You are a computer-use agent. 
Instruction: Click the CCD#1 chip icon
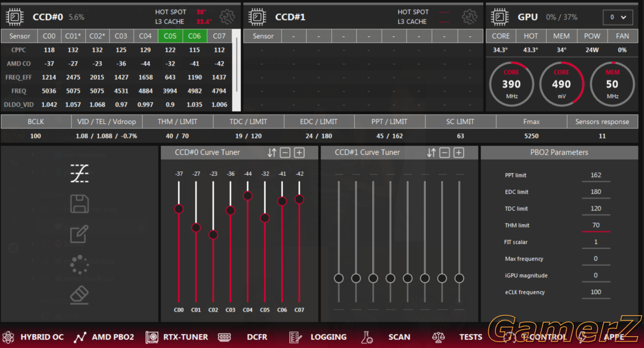click(257, 17)
